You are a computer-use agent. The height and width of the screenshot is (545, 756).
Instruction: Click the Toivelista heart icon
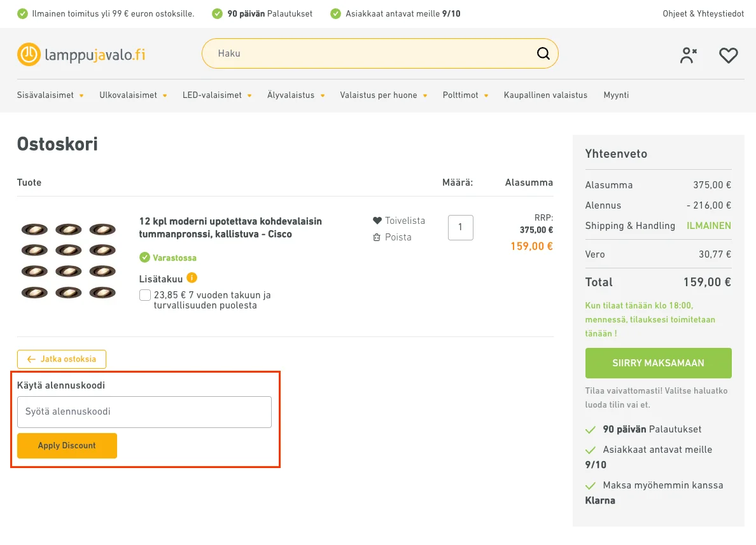[x=377, y=221]
